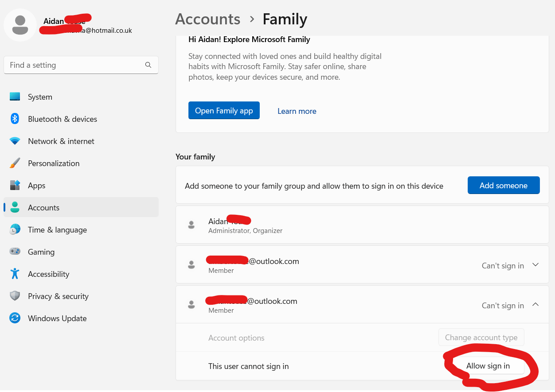The width and height of the screenshot is (555, 392).
Task: Select the Bluetooth & devices icon
Action: pyautogui.click(x=15, y=119)
